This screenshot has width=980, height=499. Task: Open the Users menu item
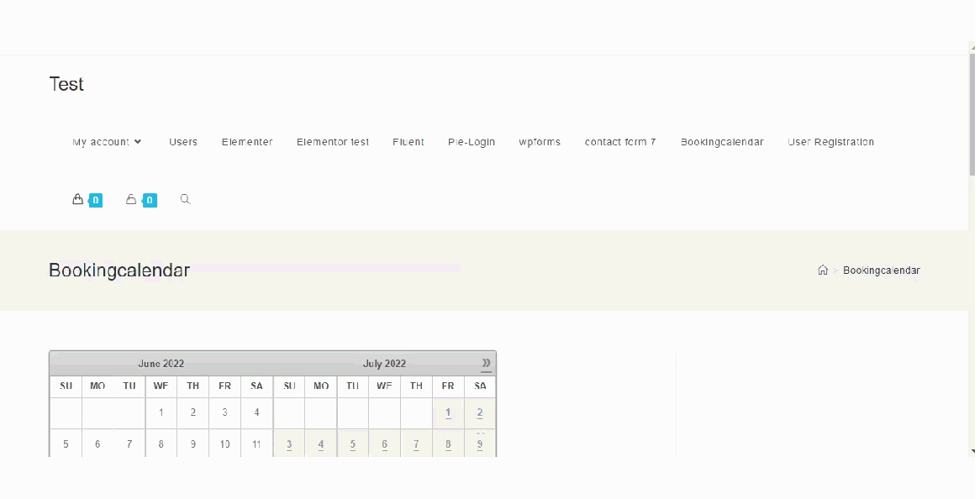pyautogui.click(x=183, y=142)
